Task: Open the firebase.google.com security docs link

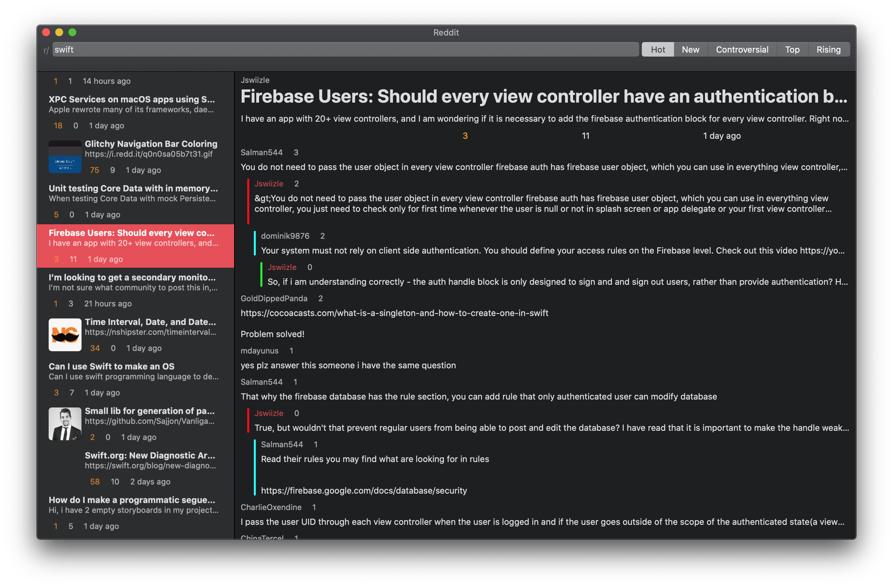Action: click(x=364, y=490)
